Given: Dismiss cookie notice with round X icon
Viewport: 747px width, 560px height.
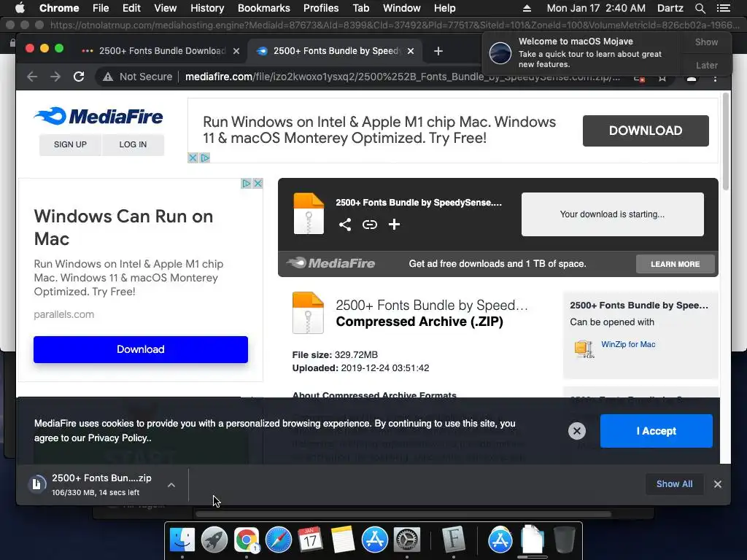Looking at the screenshot, I should coord(577,431).
